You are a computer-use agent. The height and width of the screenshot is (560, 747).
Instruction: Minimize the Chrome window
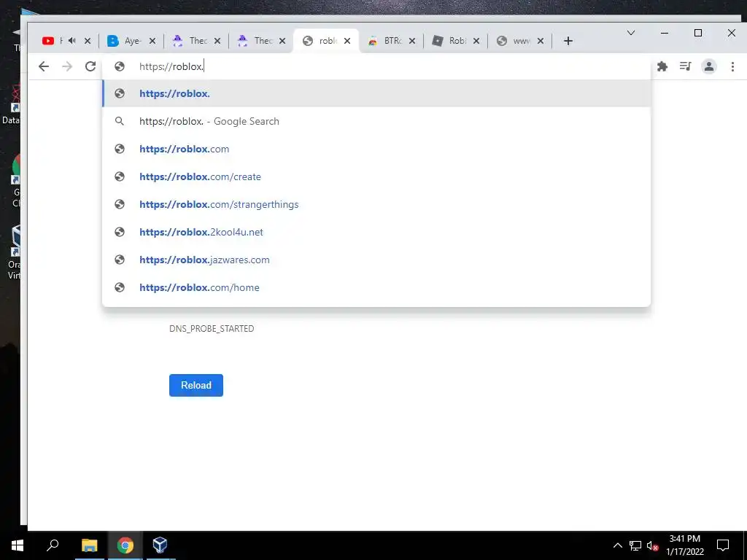point(665,33)
